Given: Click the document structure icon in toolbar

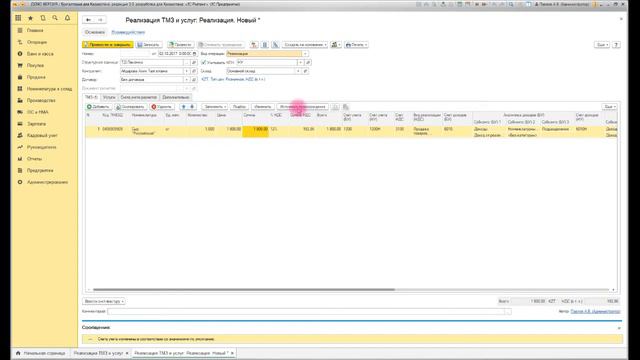Looking at the screenshot, I should click(264, 44).
